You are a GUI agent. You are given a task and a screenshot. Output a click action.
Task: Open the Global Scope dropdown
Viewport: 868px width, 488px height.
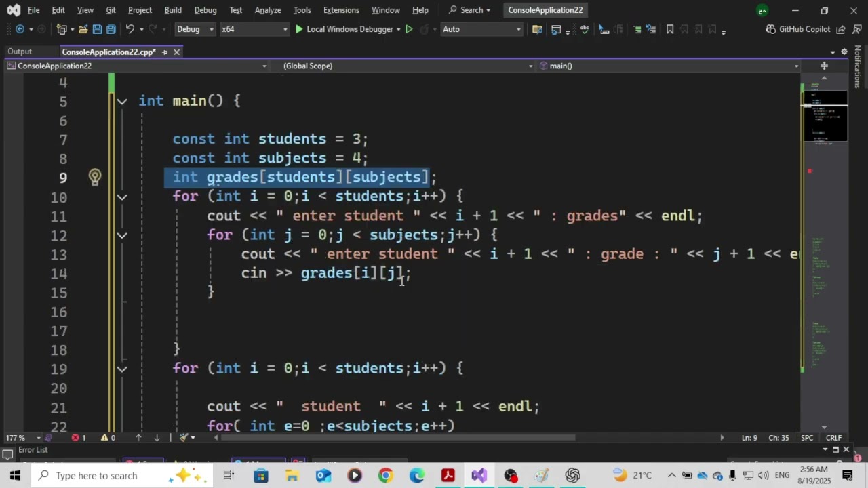coord(408,66)
